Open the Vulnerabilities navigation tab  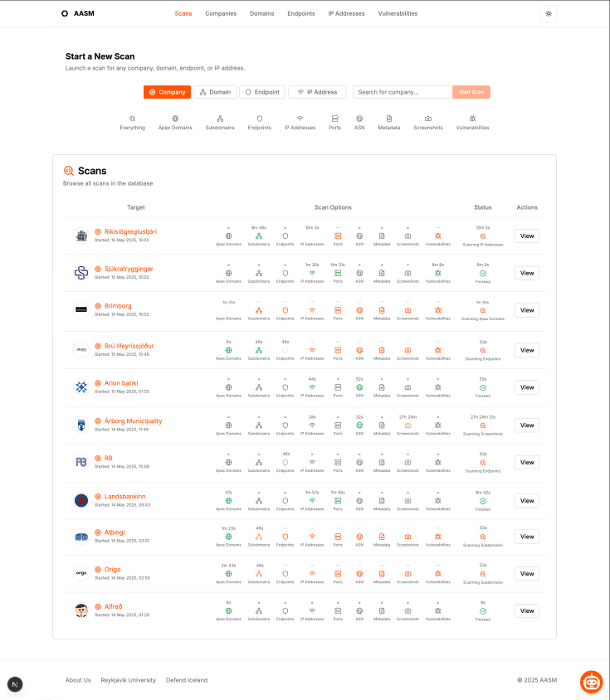(x=398, y=13)
